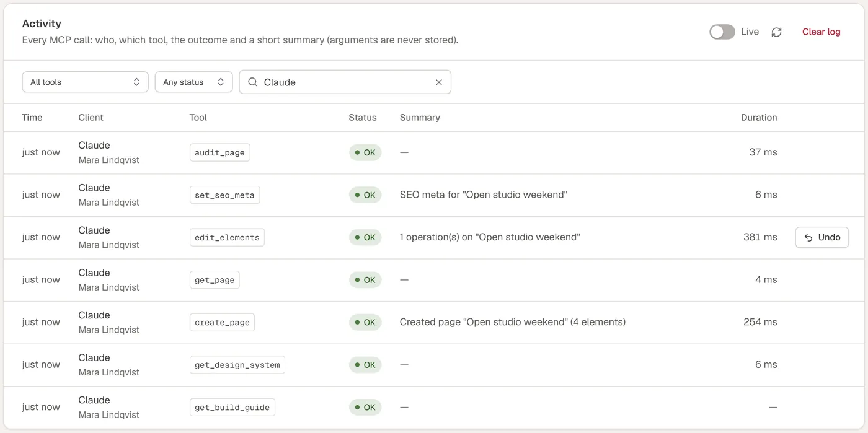Click the OK status badge for create_page
Viewport: 868px width, 433px height.
click(x=365, y=322)
